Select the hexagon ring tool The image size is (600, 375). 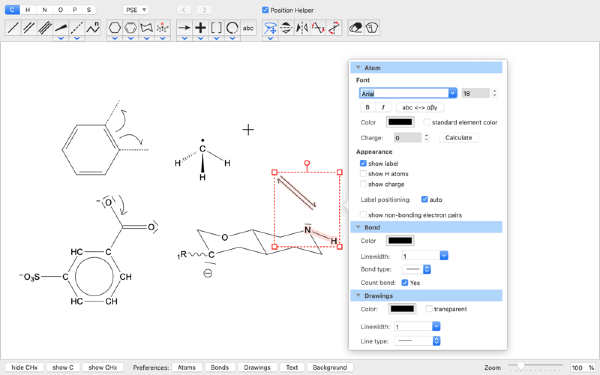pos(115,28)
